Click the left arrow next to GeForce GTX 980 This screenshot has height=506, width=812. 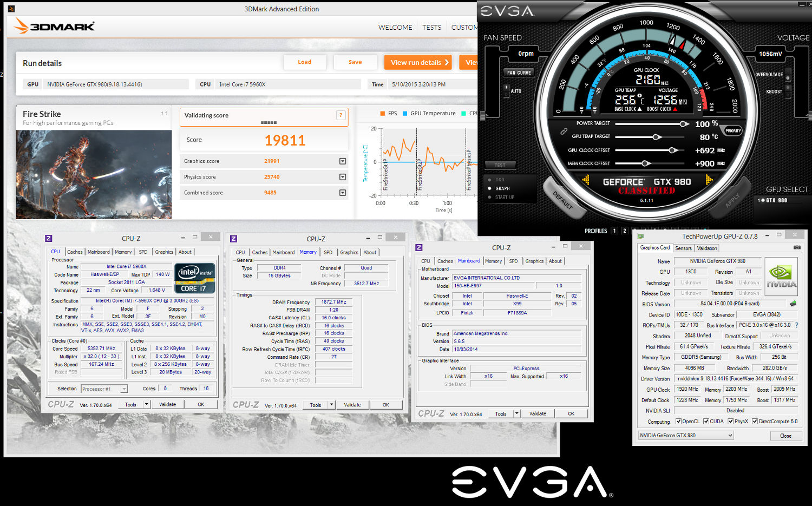(586, 180)
